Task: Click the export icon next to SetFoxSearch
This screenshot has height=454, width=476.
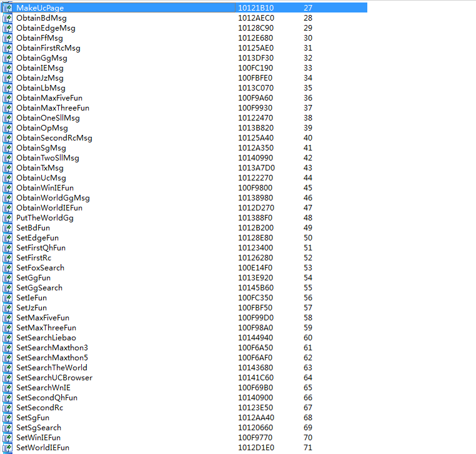Action: (x=7, y=268)
